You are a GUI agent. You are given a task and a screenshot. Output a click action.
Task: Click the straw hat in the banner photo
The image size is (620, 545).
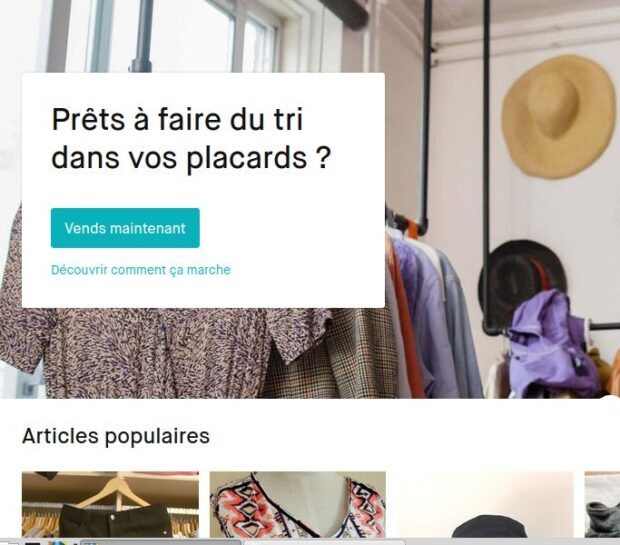tap(558, 117)
